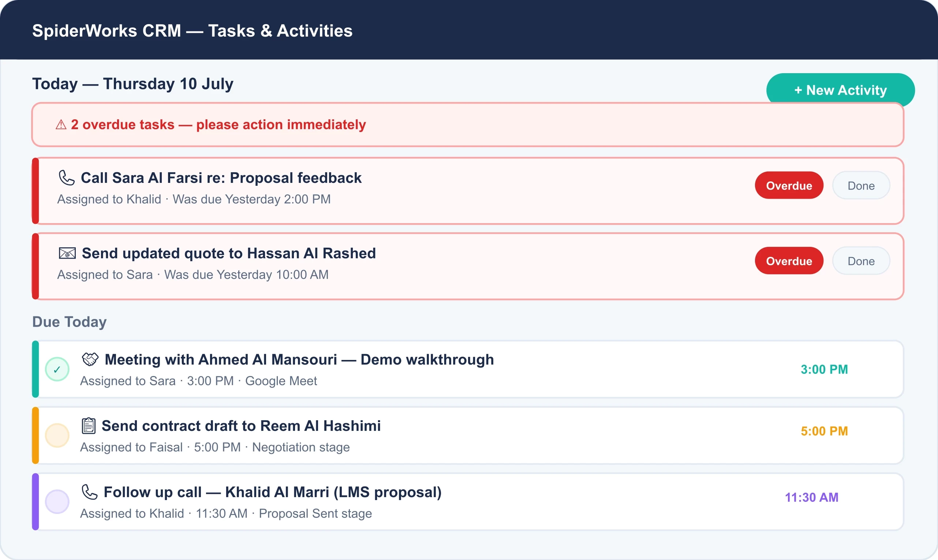Mark Hassan Al Rashed quote as Done
The width and height of the screenshot is (938, 560).
pyautogui.click(x=861, y=261)
